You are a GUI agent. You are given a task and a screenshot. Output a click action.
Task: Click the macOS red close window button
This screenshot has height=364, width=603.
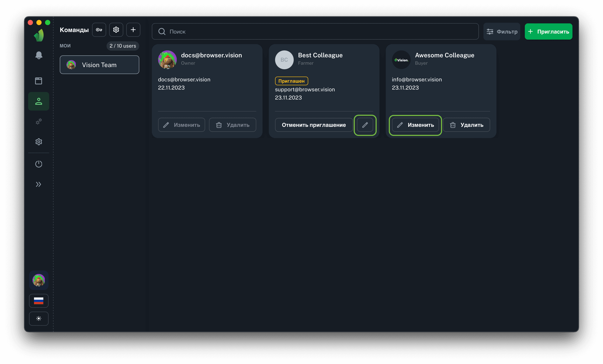[30, 23]
